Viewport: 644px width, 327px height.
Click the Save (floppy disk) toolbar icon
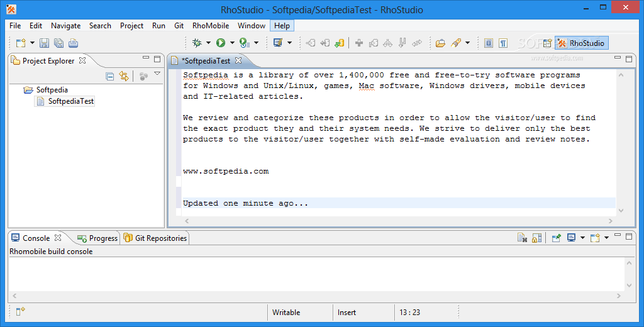45,43
